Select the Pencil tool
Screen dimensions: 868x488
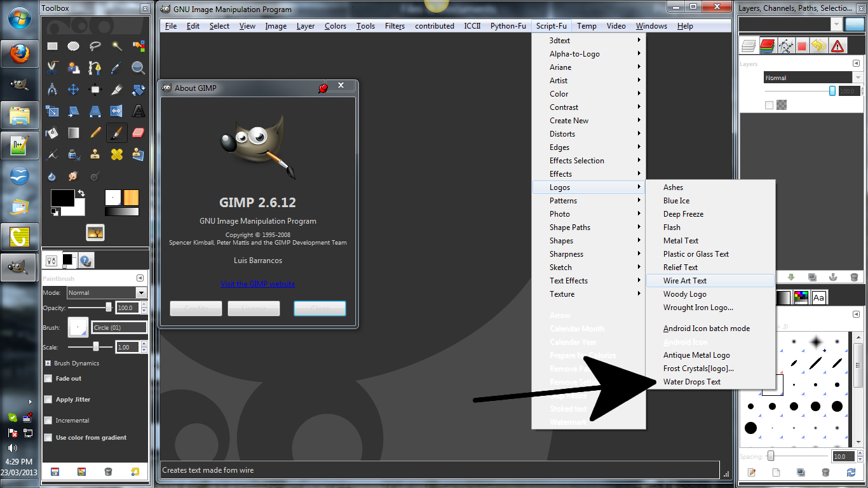(x=95, y=133)
